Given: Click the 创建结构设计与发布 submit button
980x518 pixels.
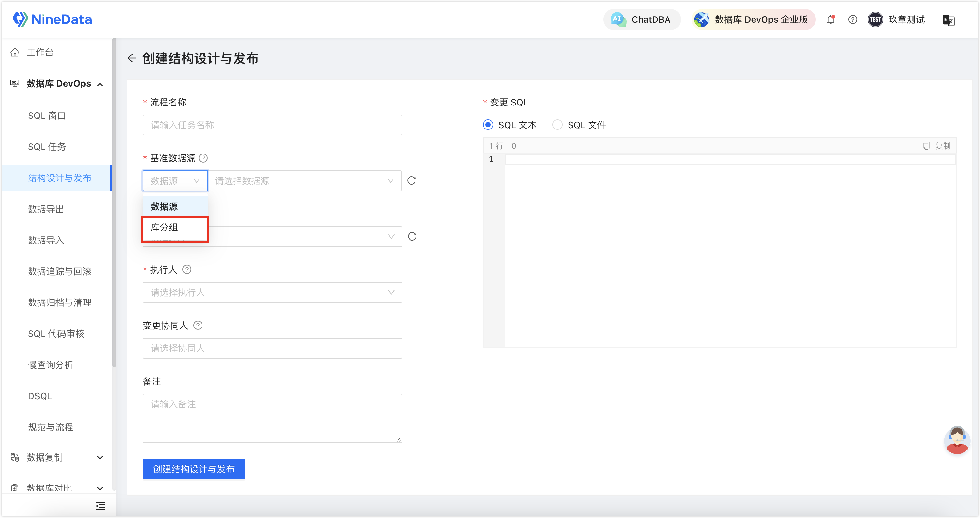Looking at the screenshot, I should [x=194, y=469].
